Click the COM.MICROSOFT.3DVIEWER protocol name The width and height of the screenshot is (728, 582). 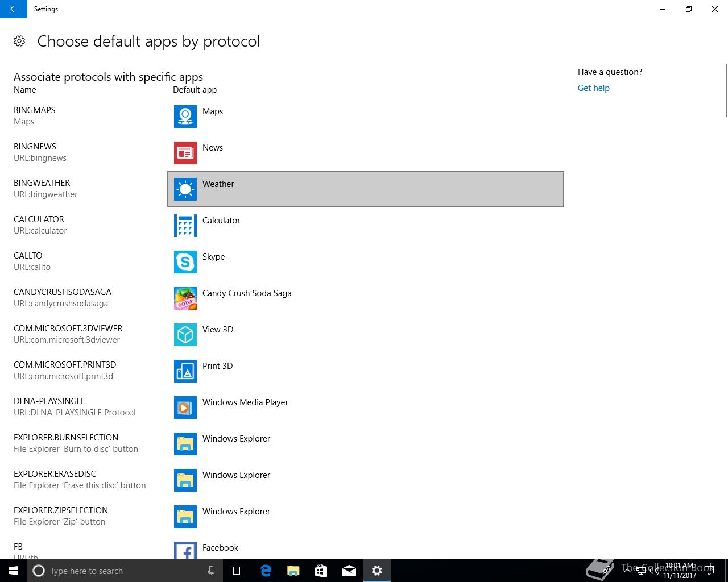pyautogui.click(x=68, y=329)
